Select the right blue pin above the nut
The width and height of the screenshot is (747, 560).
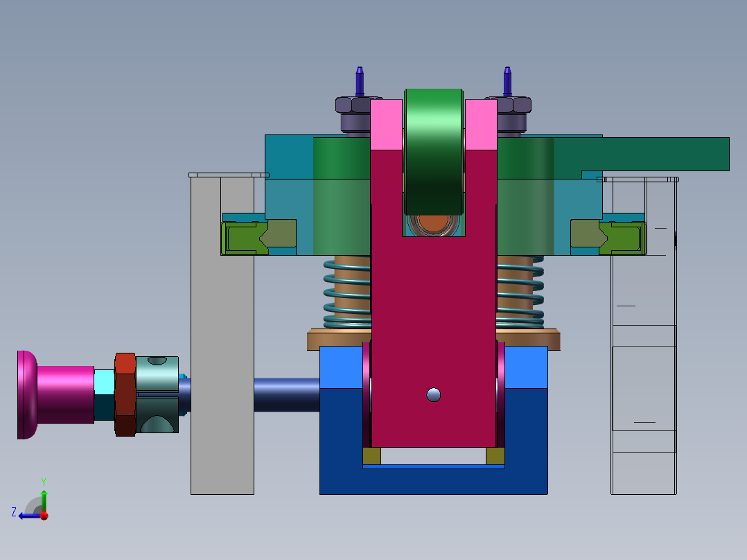(x=507, y=81)
